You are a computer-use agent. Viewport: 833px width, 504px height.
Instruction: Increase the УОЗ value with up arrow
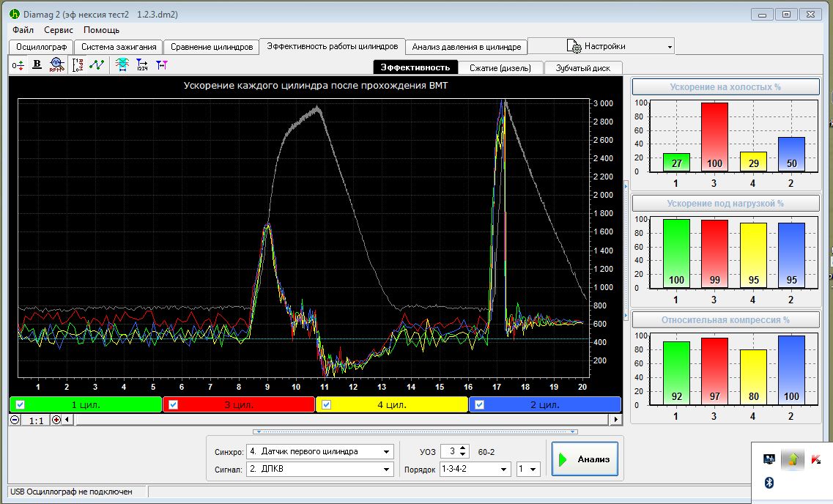click(x=463, y=448)
